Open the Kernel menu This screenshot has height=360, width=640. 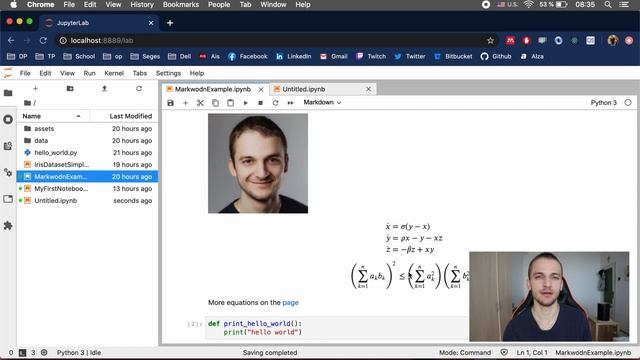tap(114, 73)
